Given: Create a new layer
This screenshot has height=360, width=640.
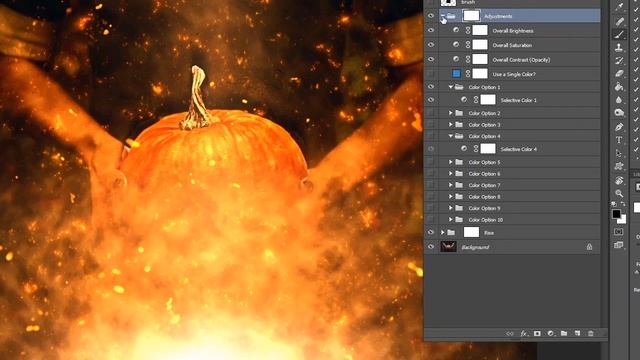Looking at the screenshot, I should pyautogui.click(x=578, y=333).
